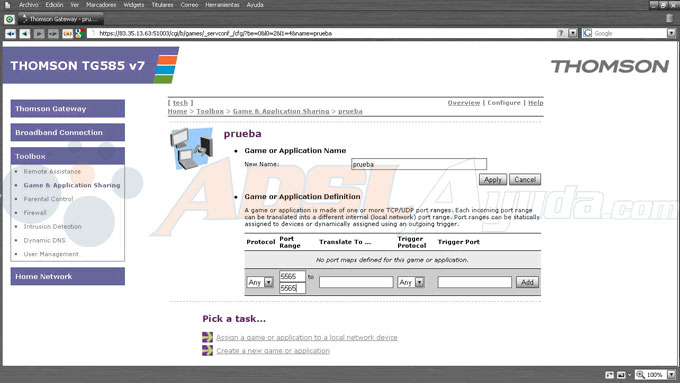Image resolution: width=680 pixels, height=383 pixels.
Task: Open Game & Application Sharing in sidebar
Action: coord(72,185)
